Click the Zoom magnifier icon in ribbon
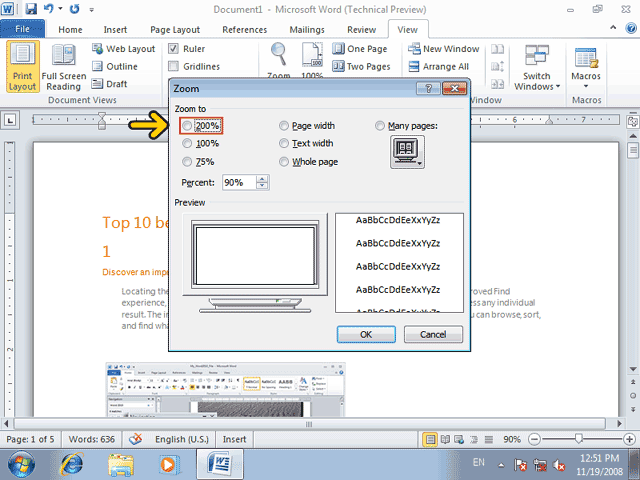640x480 pixels. (279, 55)
